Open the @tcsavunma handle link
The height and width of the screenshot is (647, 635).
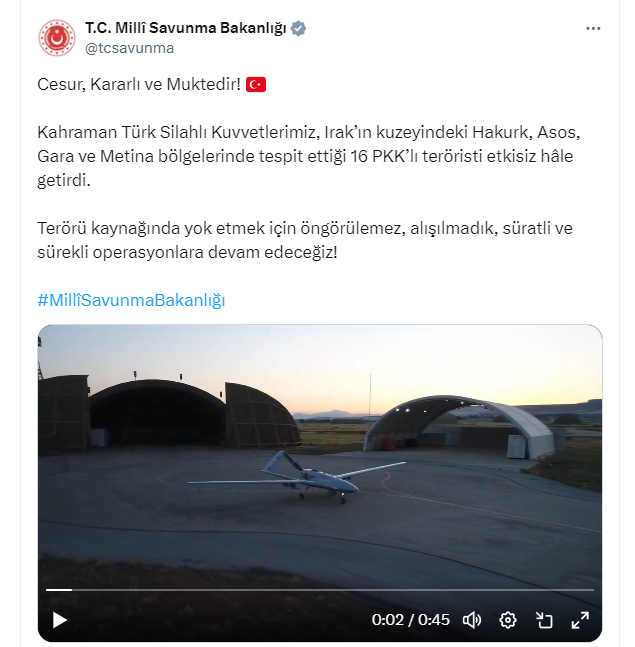click(130, 48)
